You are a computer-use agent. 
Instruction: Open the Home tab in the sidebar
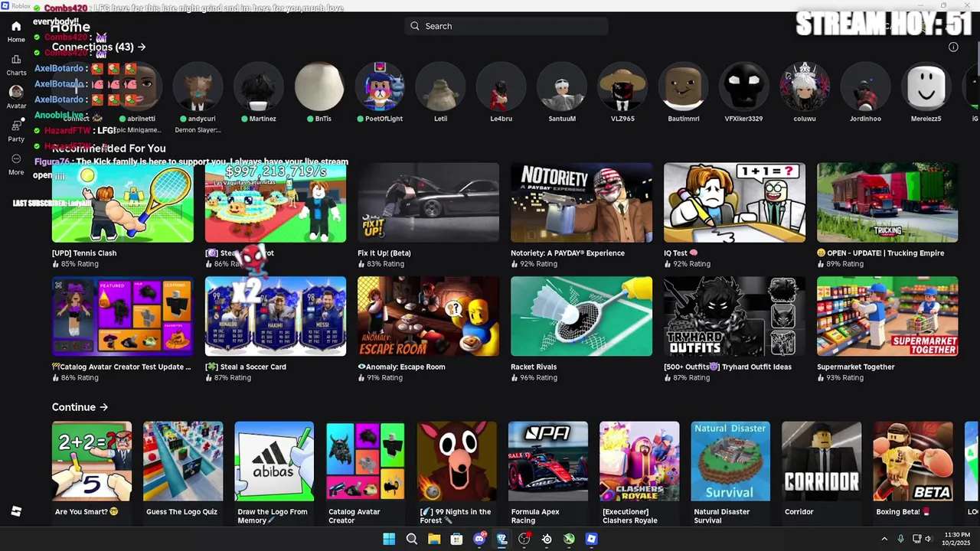(16, 31)
